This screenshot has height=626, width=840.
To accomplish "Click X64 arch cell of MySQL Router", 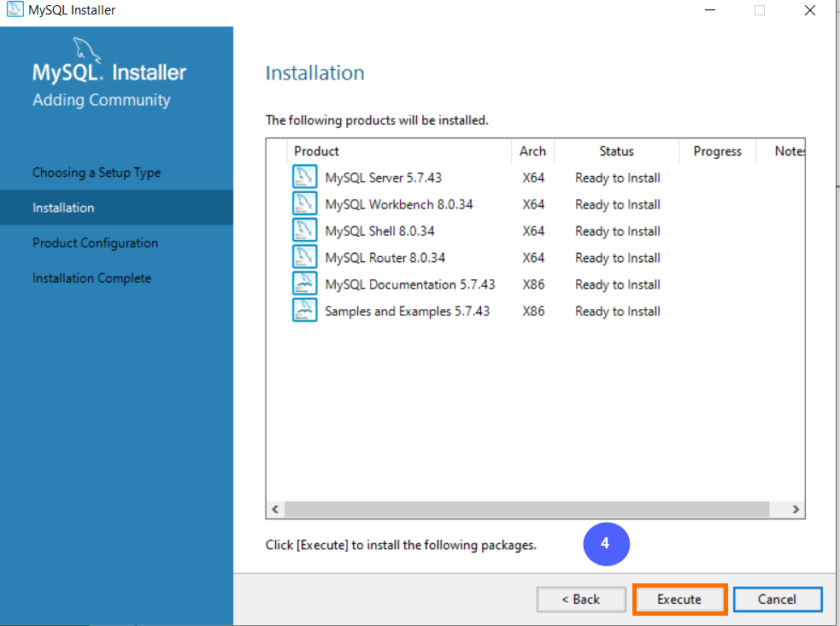I will [533, 258].
